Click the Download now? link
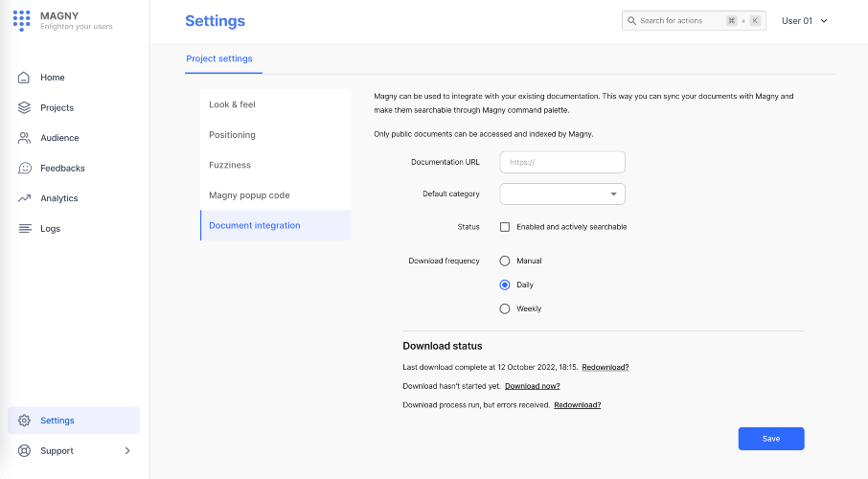Viewport: 868px width, 479px height. pos(532,386)
